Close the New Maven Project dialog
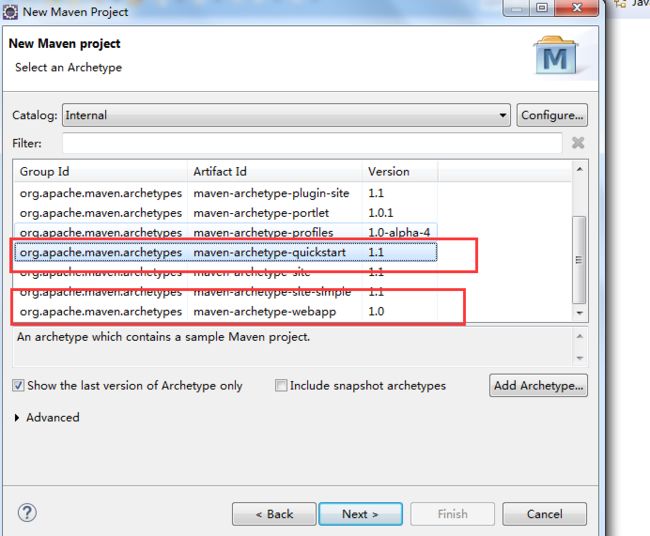Image resolution: width=650 pixels, height=536 pixels. 577,7
